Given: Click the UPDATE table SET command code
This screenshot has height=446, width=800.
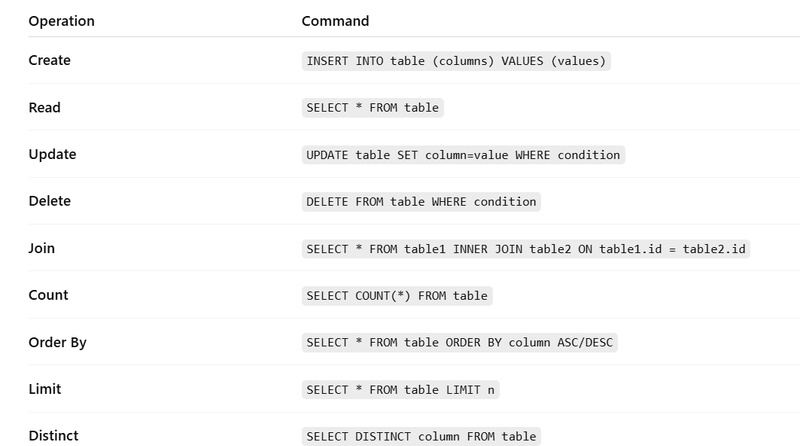Looking at the screenshot, I should 463,155.
